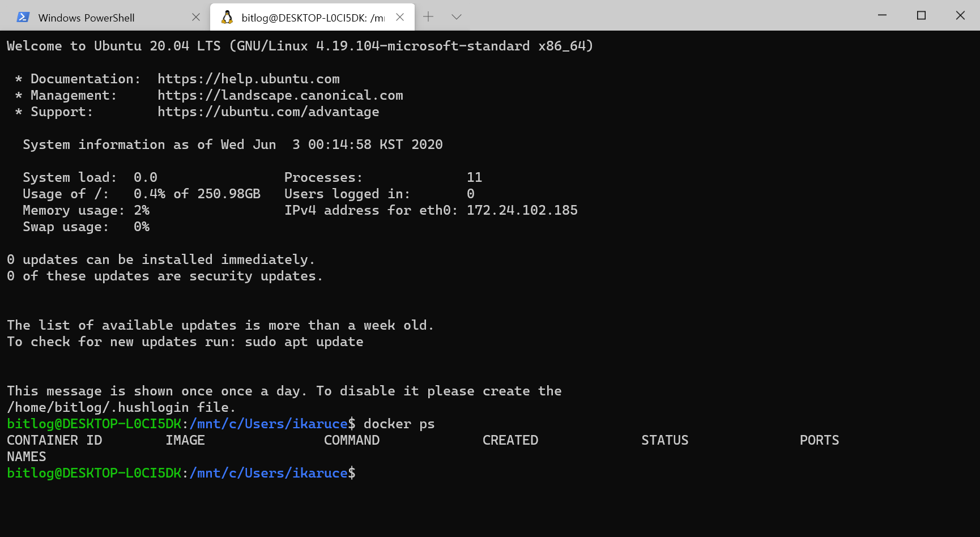Click the https://ubuntu.com/advantage URL

(x=269, y=112)
